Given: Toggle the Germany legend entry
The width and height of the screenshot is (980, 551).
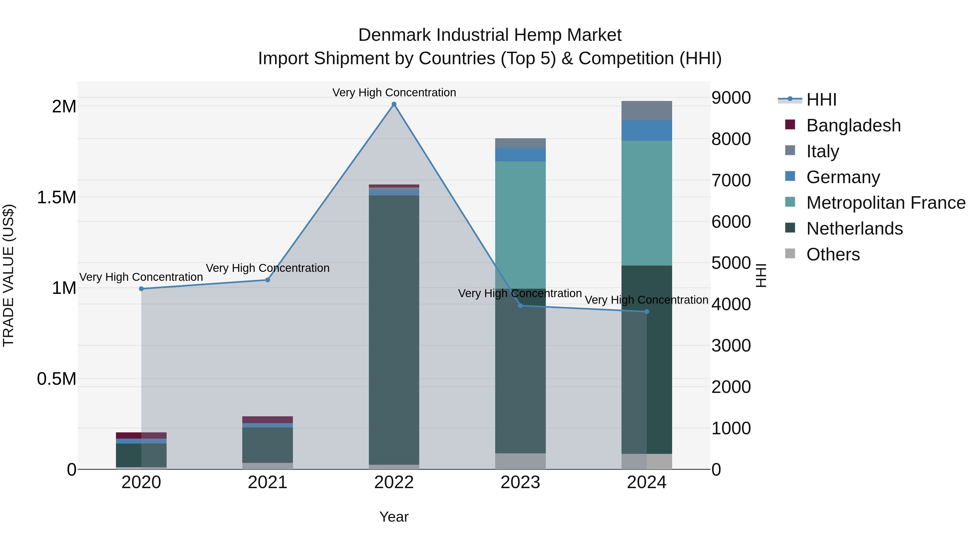Looking at the screenshot, I should tap(832, 177).
